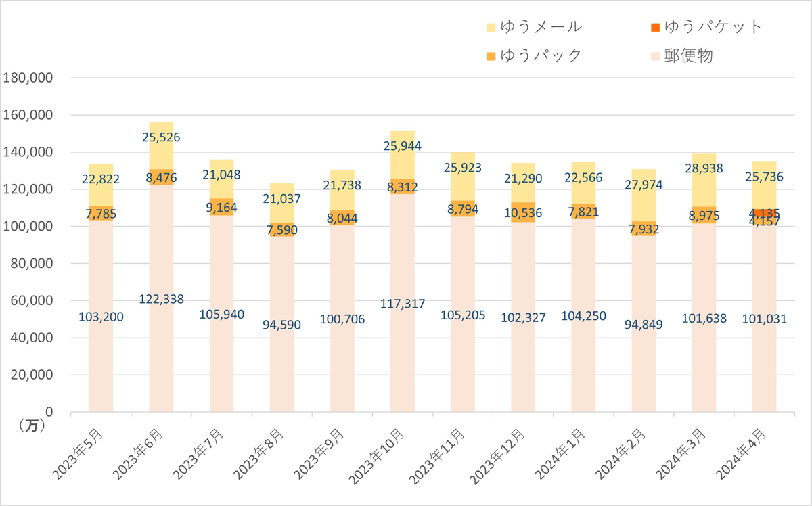The width and height of the screenshot is (812, 506).
Task: Select the red ゆうパケット segment in April 2024
Action: tap(765, 214)
